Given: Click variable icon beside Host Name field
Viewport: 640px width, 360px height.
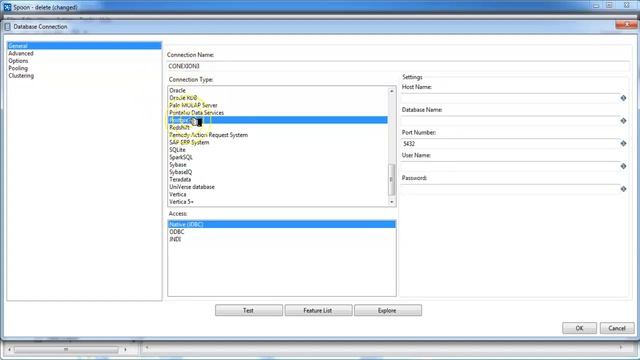Looking at the screenshot, I should click(623, 98).
